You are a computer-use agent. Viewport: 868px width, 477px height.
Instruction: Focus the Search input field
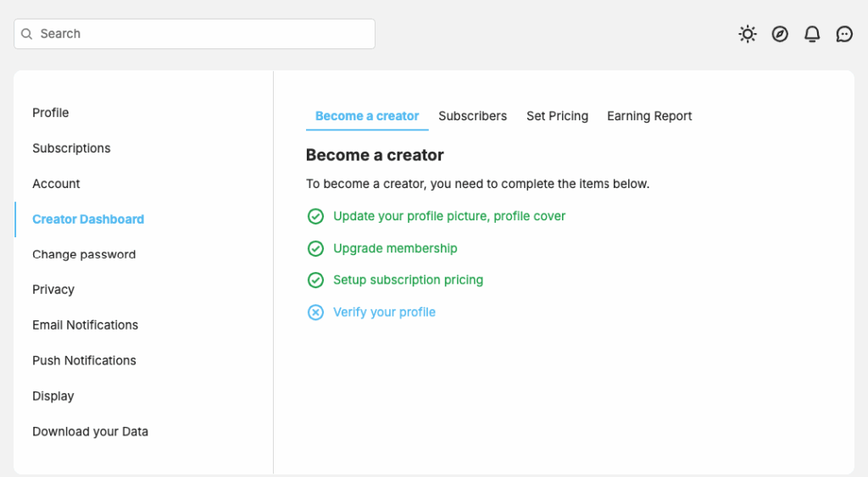194,34
